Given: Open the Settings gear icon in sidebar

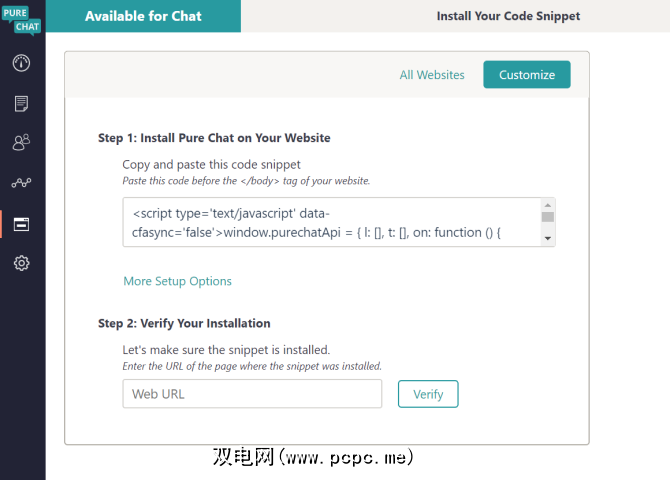Looking at the screenshot, I should pos(22,263).
